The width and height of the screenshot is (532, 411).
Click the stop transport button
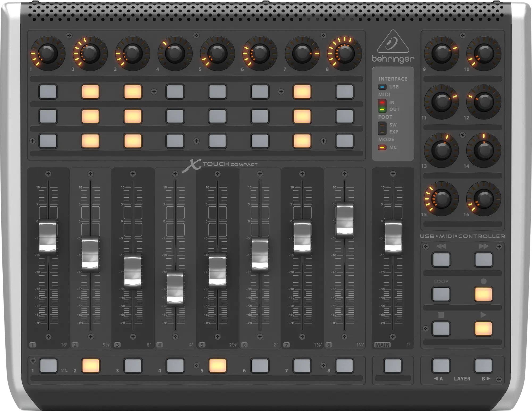click(441, 329)
